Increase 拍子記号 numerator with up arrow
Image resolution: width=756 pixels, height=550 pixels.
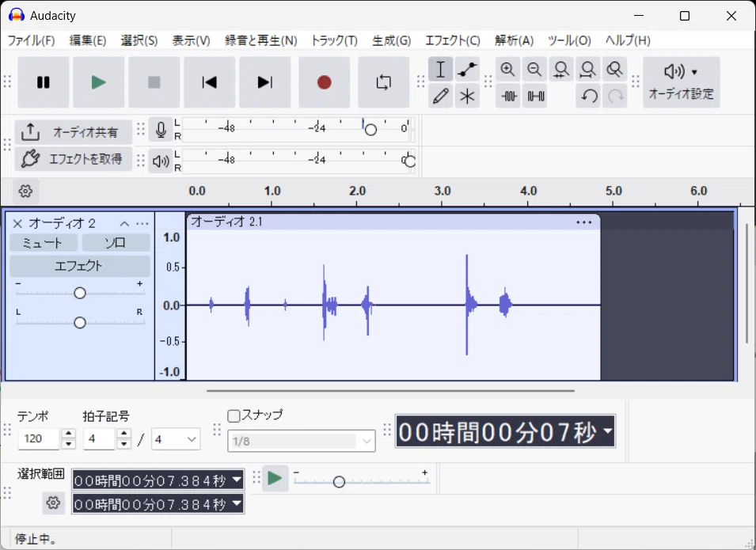124,434
